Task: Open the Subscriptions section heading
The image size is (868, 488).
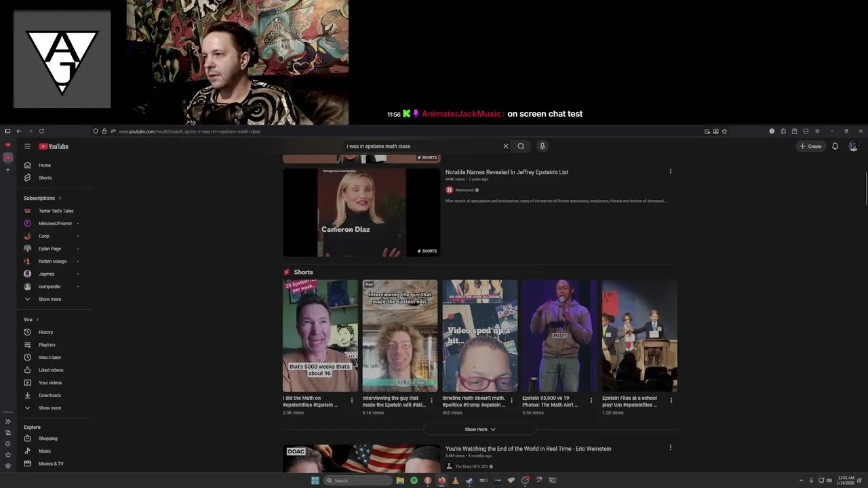Action: coord(42,198)
